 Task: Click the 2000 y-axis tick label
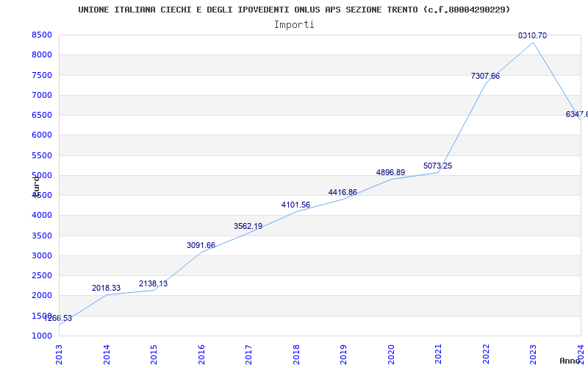click(42, 296)
